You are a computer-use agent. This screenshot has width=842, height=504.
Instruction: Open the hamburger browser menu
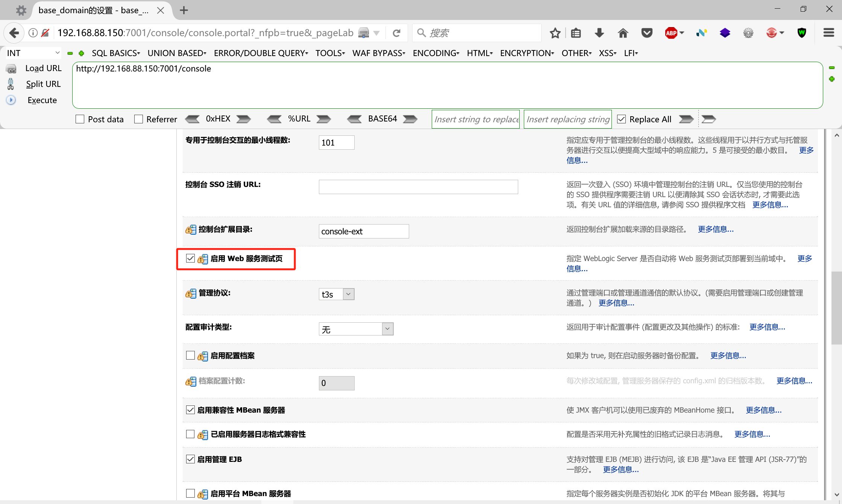(x=828, y=33)
